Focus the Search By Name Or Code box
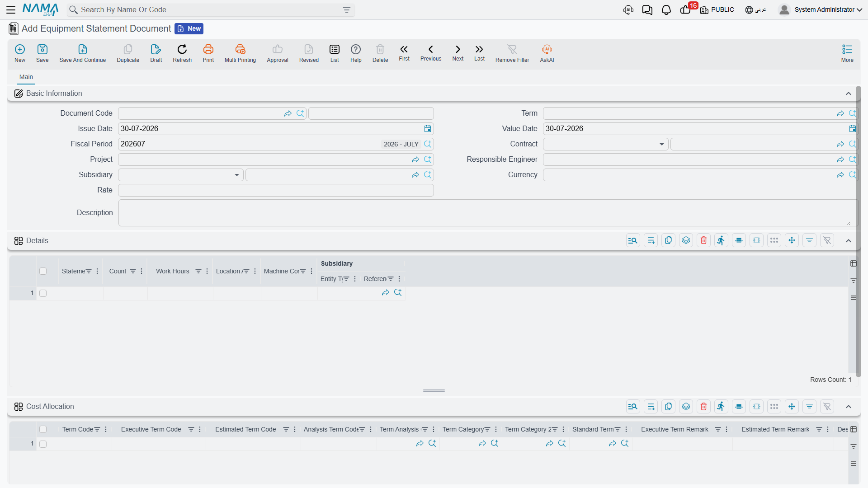Screen dimensions: 868x488 [210, 10]
